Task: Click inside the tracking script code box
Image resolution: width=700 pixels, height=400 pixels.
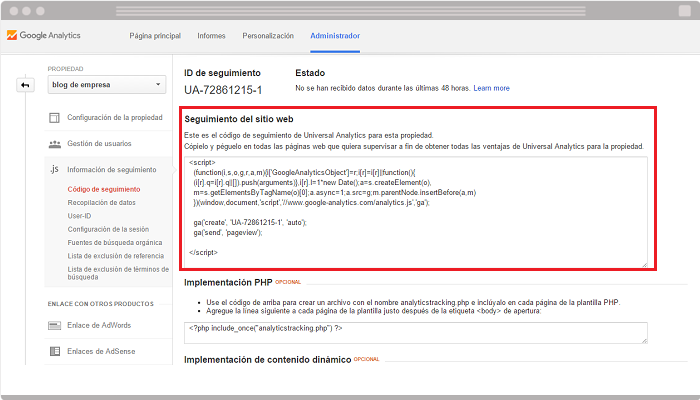Action: tap(416, 212)
